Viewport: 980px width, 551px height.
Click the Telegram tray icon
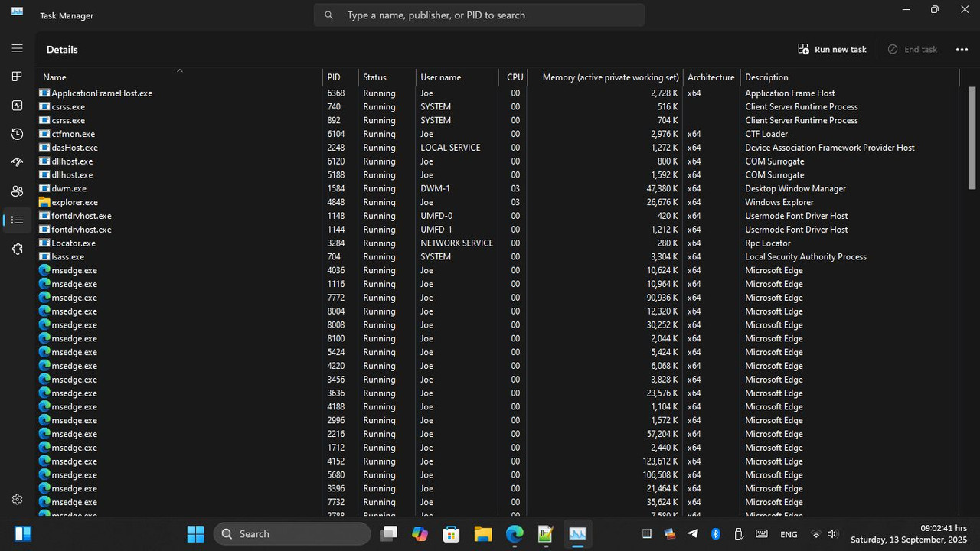tap(693, 534)
